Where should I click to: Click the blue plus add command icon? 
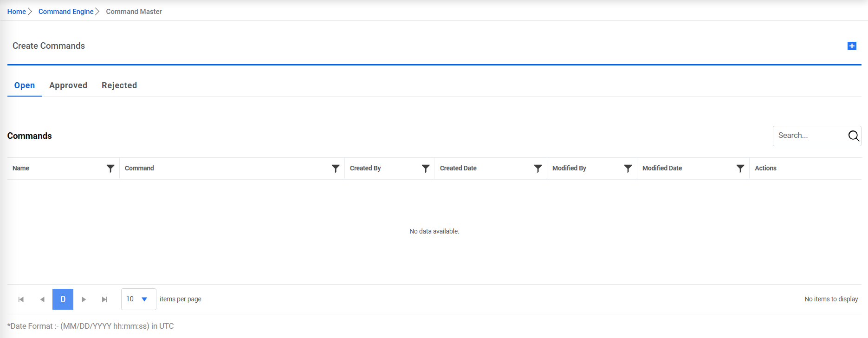(852, 46)
